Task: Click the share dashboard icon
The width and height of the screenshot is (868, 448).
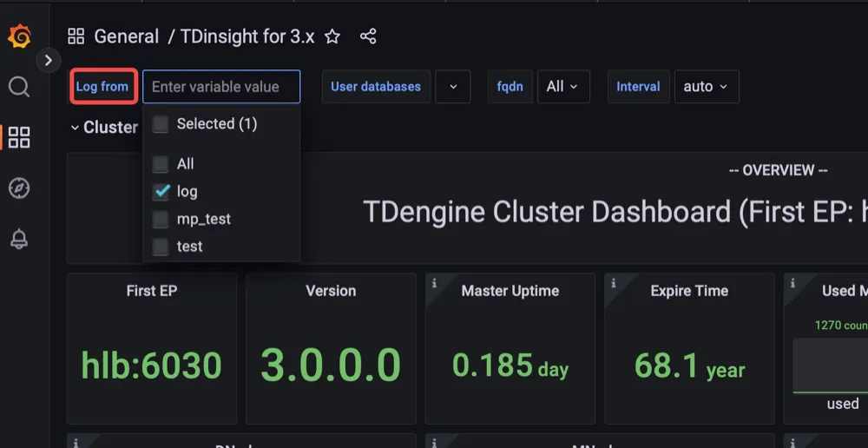Action: [x=368, y=36]
